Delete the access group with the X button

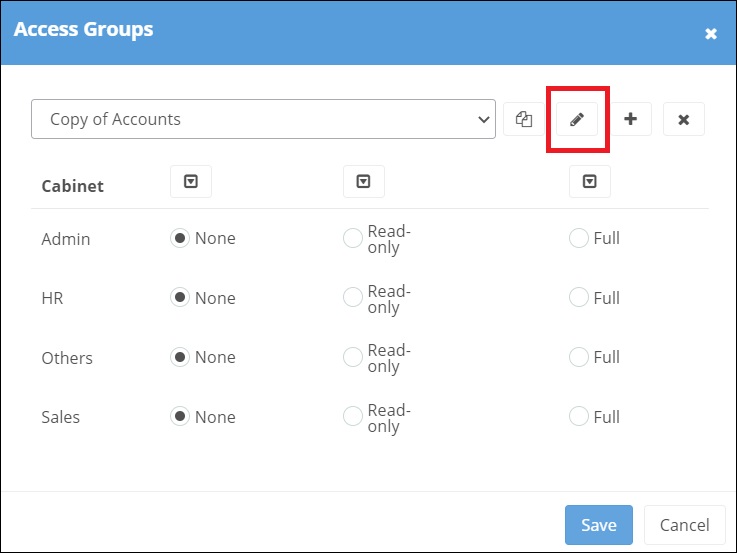[684, 119]
